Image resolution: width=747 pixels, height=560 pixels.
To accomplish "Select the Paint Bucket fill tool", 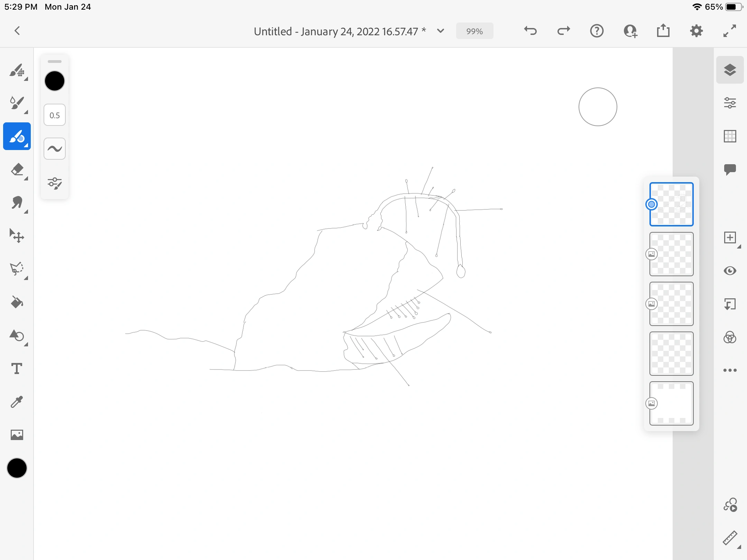I will [x=17, y=302].
